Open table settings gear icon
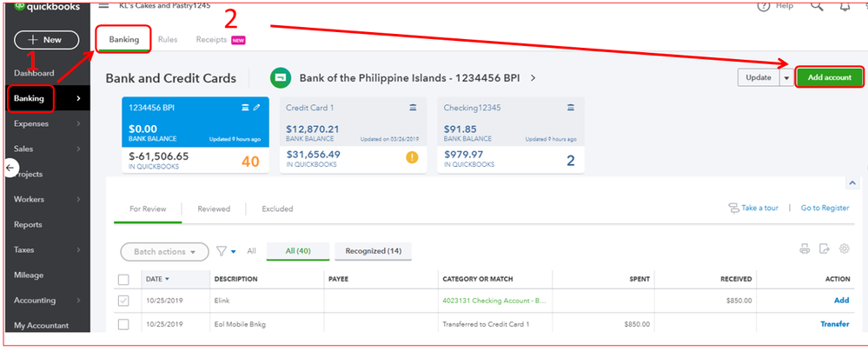This screenshot has width=868, height=351. coord(845,248)
